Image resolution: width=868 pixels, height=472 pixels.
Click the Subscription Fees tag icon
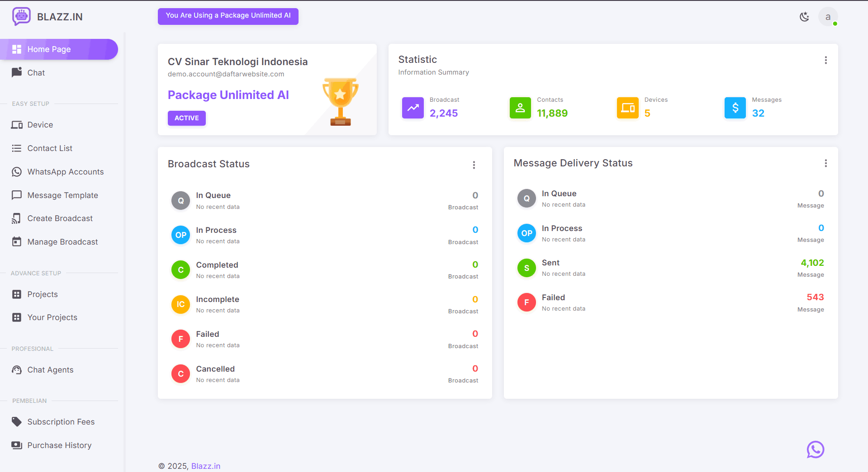[x=17, y=422]
